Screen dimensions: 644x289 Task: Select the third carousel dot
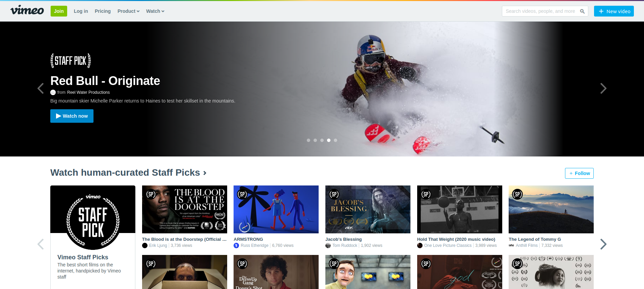click(322, 140)
